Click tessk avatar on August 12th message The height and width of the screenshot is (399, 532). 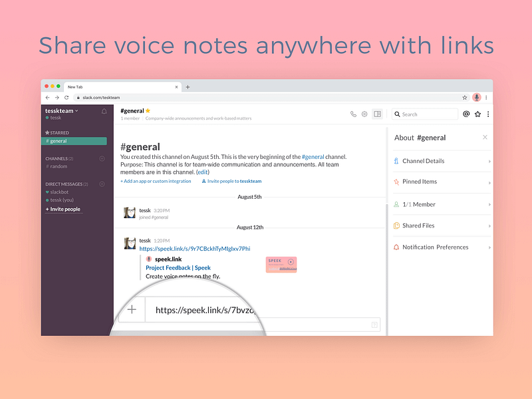click(130, 243)
